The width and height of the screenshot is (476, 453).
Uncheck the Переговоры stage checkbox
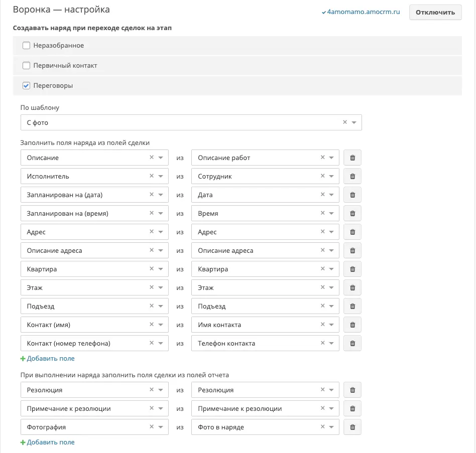click(x=27, y=85)
